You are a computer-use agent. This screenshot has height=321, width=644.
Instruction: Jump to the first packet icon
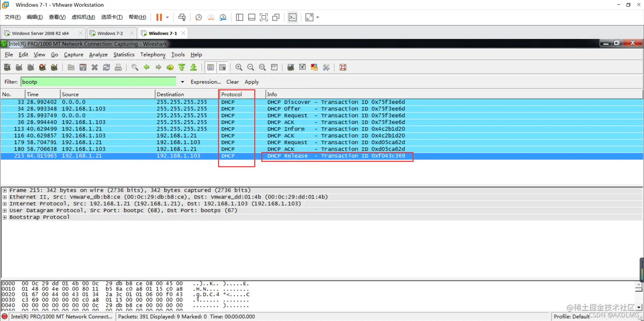tap(182, 67)
